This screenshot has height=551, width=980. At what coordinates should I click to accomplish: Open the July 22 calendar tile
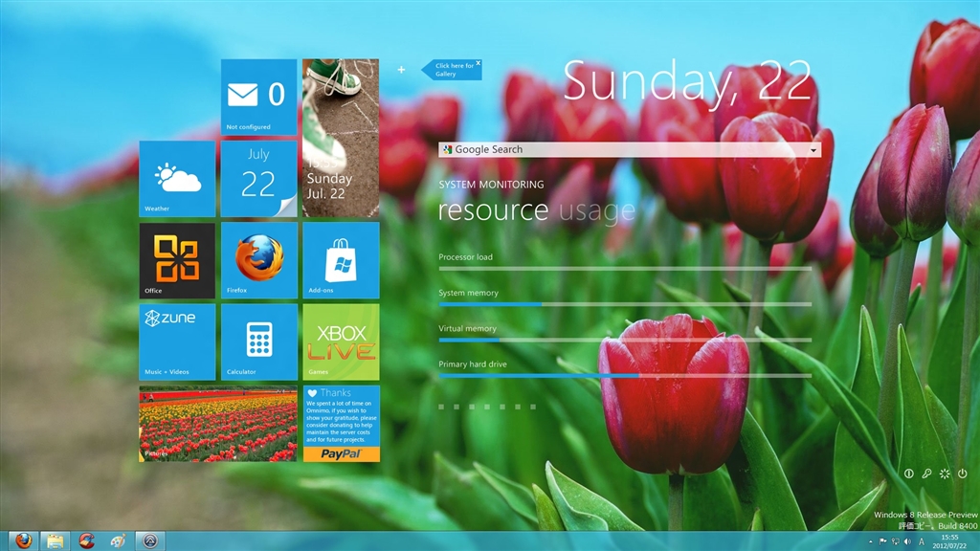258,179
